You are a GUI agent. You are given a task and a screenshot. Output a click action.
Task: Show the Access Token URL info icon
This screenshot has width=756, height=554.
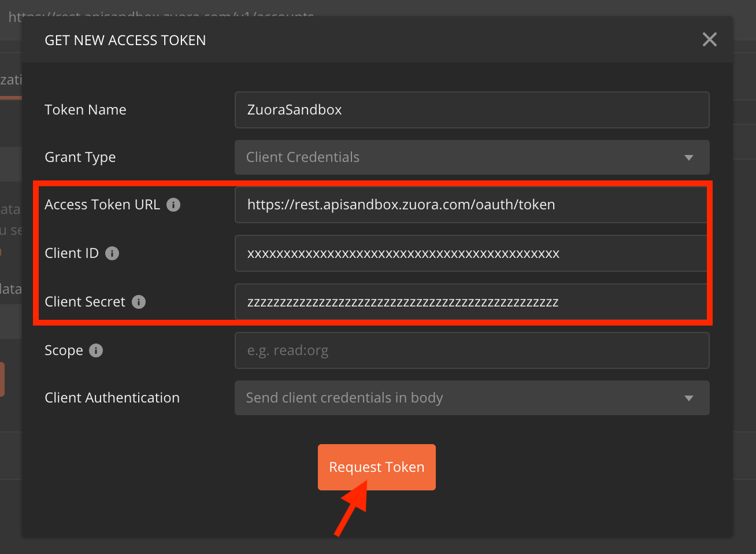pos(173,205)
